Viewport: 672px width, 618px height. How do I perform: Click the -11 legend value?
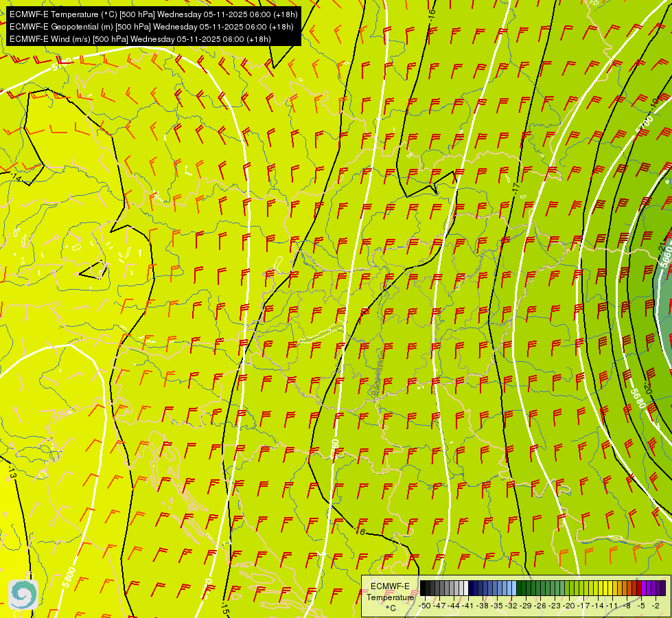click(x=613, y=606)
